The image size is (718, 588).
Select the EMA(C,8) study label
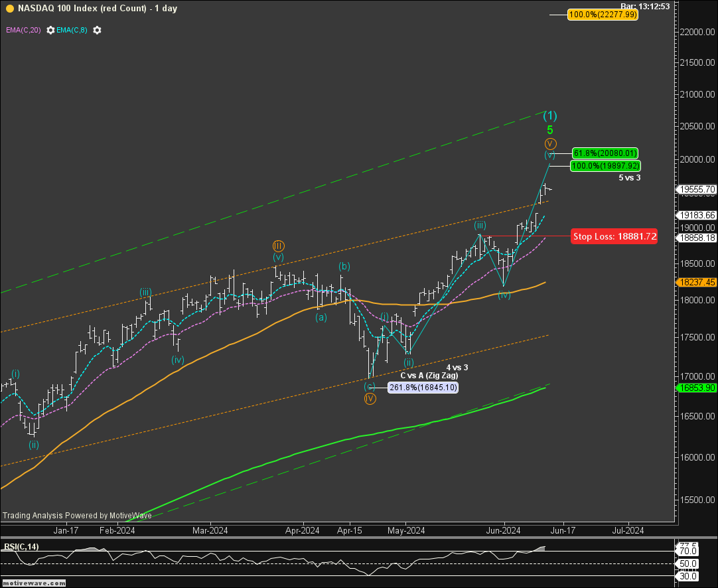tap(72, 31)
